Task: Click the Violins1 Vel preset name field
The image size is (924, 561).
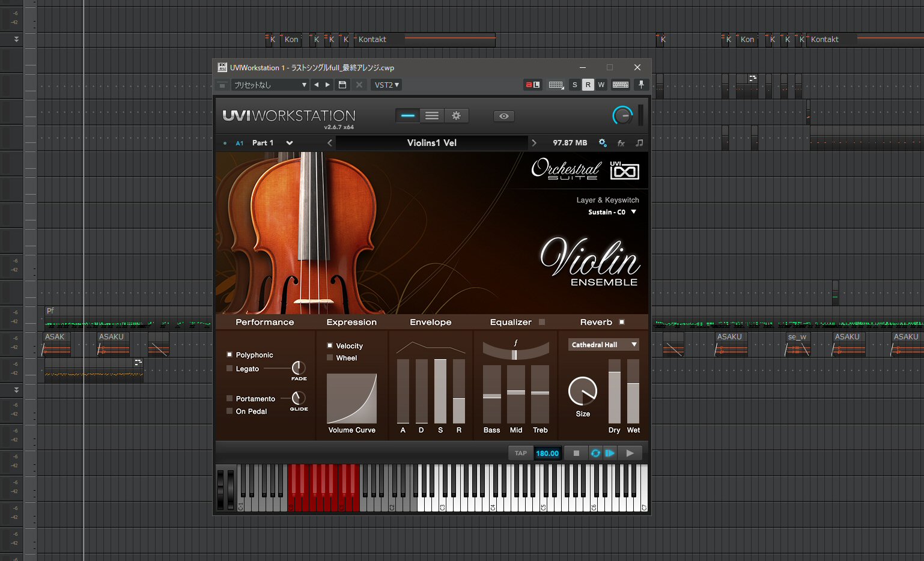Action: [x=431, y=143]
